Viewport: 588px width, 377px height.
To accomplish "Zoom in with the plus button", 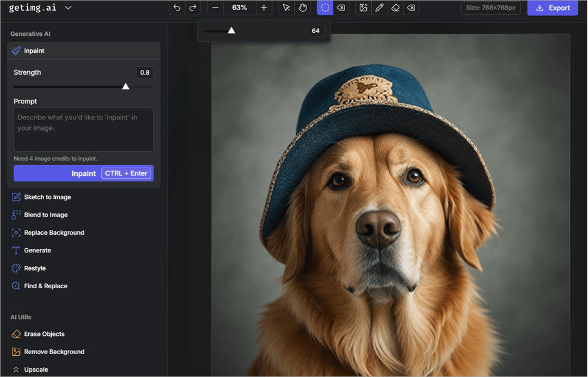I will (264, 8).
